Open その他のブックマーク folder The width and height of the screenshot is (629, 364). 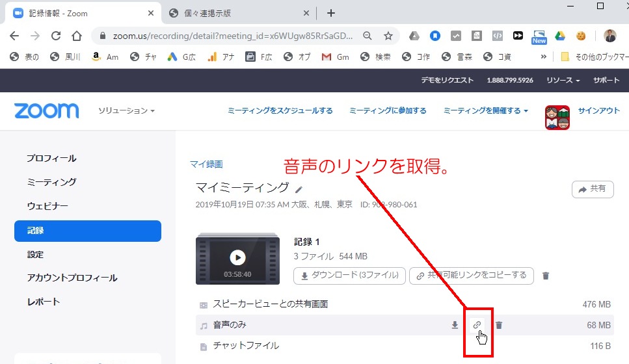point(595,57)
